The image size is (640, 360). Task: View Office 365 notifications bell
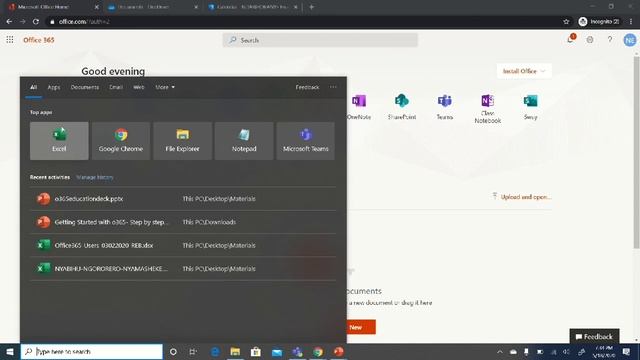(x=571, y=40)
